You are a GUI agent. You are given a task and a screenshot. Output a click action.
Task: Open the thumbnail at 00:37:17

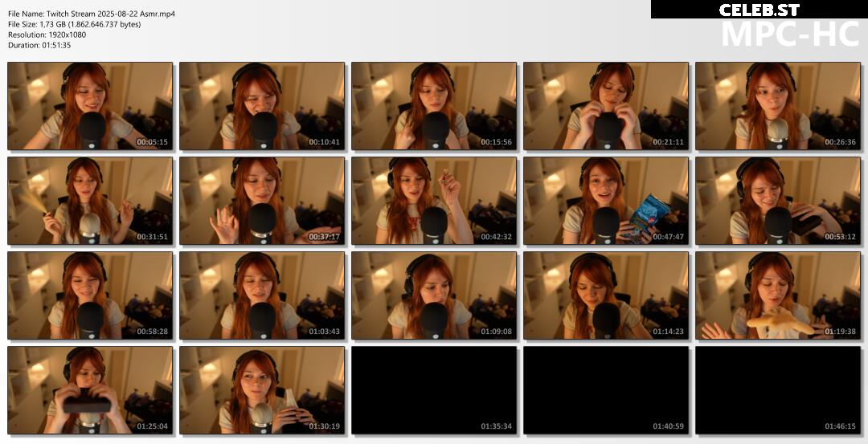coord(262,201)
